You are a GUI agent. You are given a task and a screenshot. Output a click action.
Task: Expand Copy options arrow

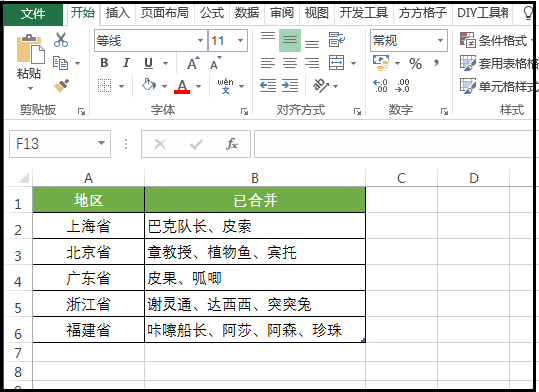(77, 63)
